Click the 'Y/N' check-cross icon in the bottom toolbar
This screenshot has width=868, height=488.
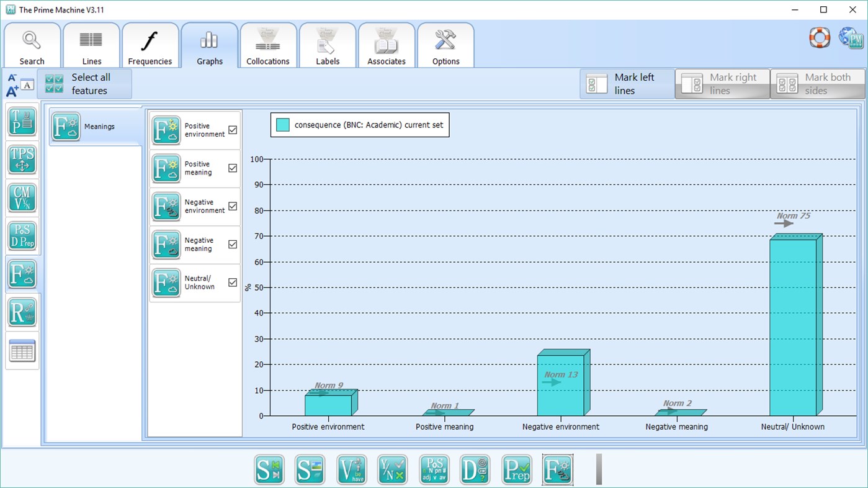click(393, 469)
